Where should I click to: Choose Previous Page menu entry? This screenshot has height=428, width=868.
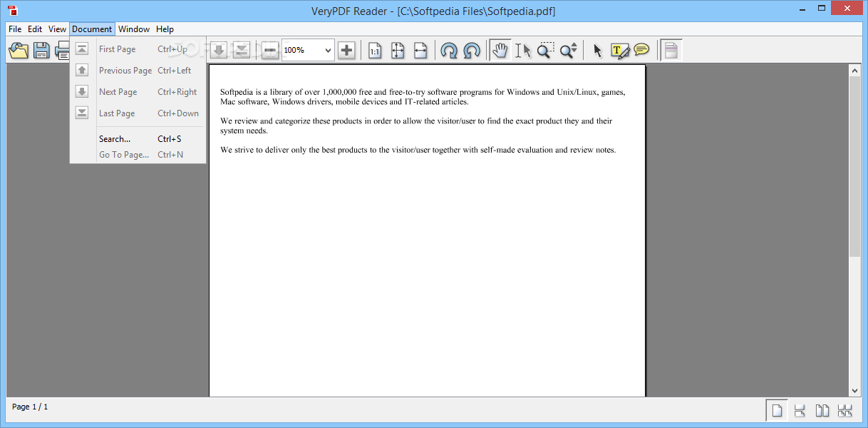[x=138, y=71]
